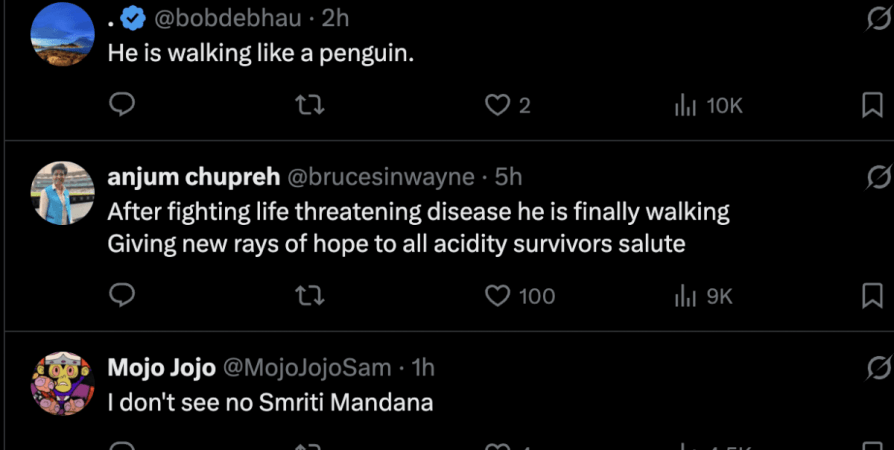Go to @MojoJojoSam profile handle
The height and width of the screenshot is (450, 894).
click(306, 367)
